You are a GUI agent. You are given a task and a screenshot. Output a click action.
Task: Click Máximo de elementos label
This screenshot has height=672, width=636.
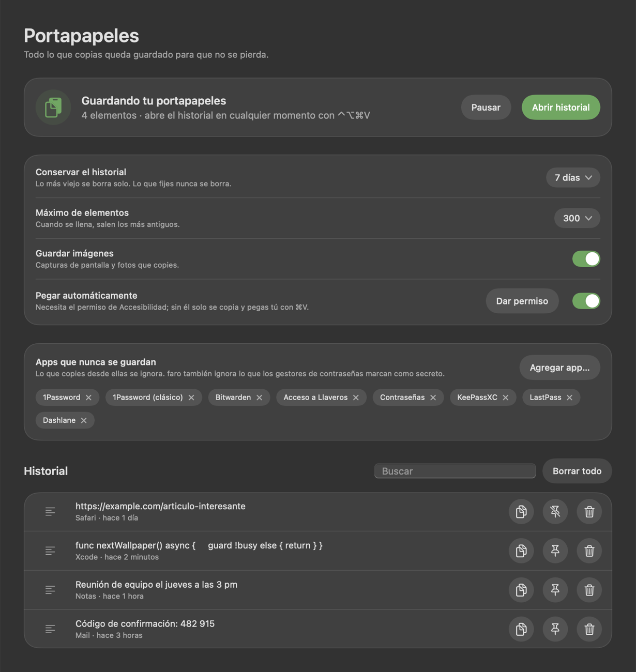pyautogui.click(x=82, y=213)
